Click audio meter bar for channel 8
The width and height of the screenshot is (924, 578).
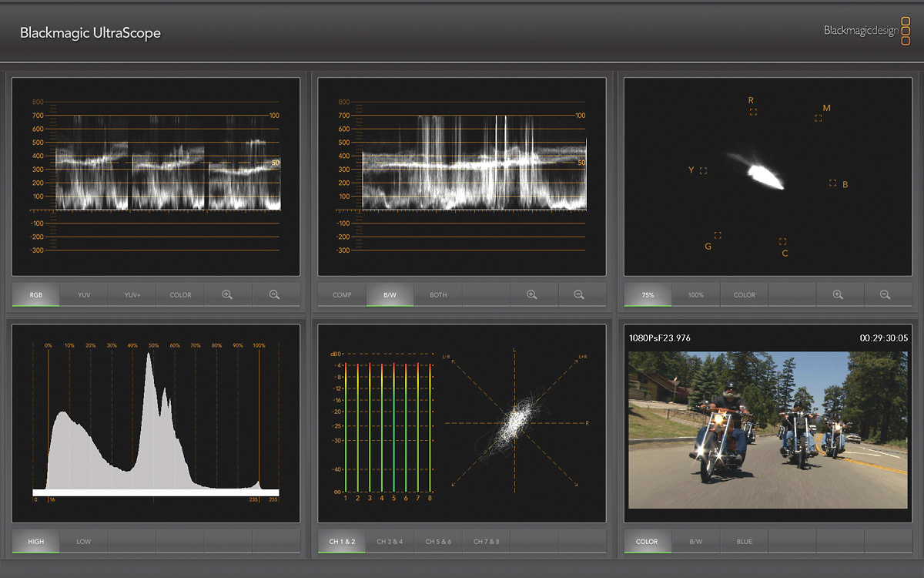[430, 427]
